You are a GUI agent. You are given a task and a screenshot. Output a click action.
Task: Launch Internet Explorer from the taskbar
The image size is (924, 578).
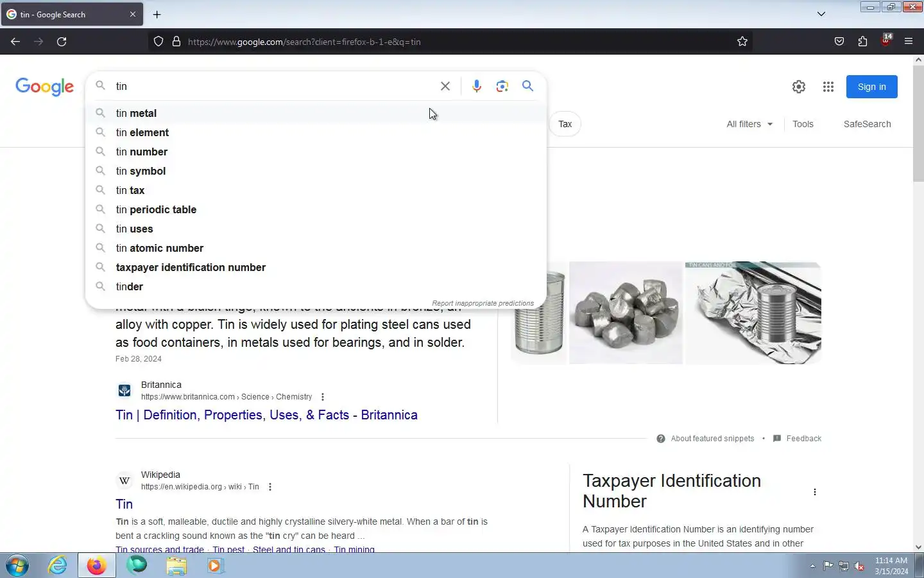58,566
